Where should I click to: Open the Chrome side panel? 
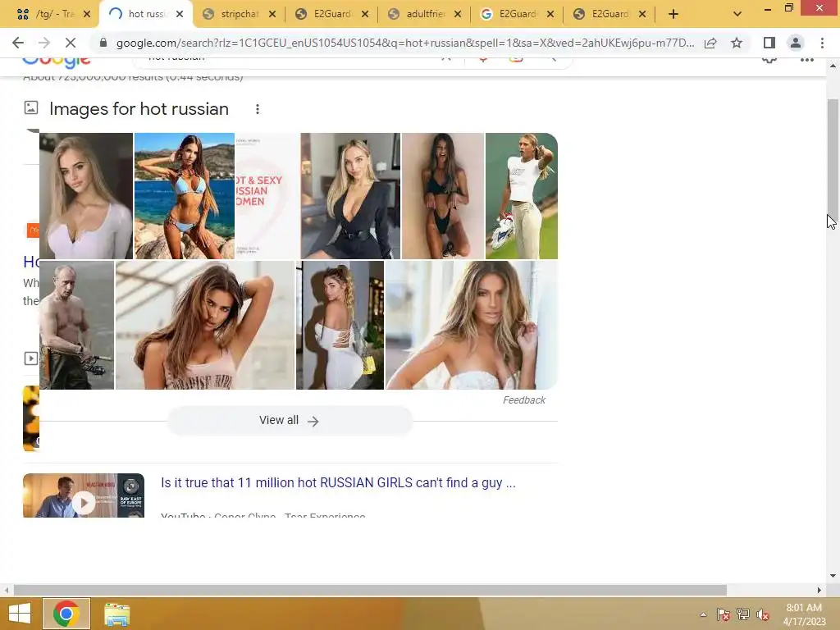769,43
